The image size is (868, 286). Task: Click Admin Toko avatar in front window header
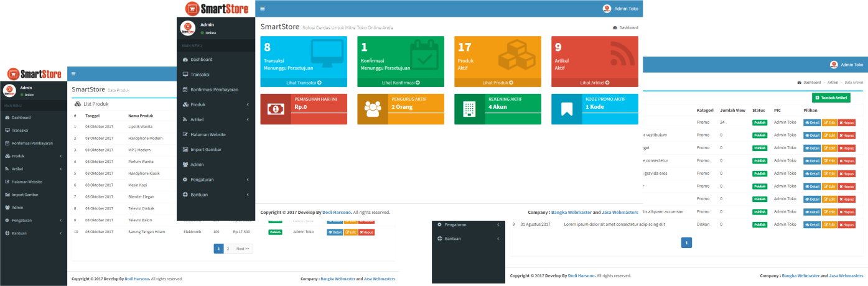pos(607,9)
